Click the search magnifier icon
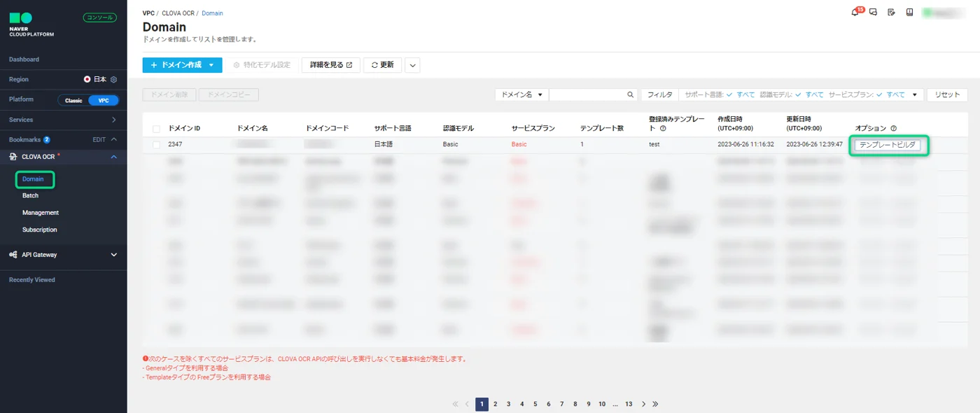The image size is (980, 413). coord(630,94)
